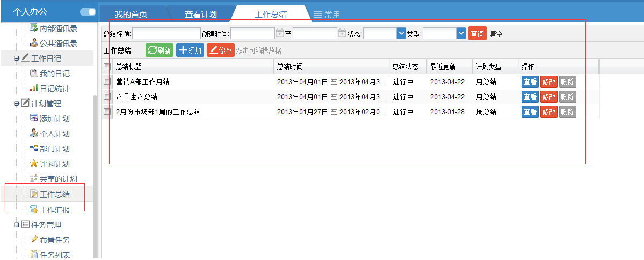Open calendar picker for end date
The image size is (644, 260).
coord(342,33)
